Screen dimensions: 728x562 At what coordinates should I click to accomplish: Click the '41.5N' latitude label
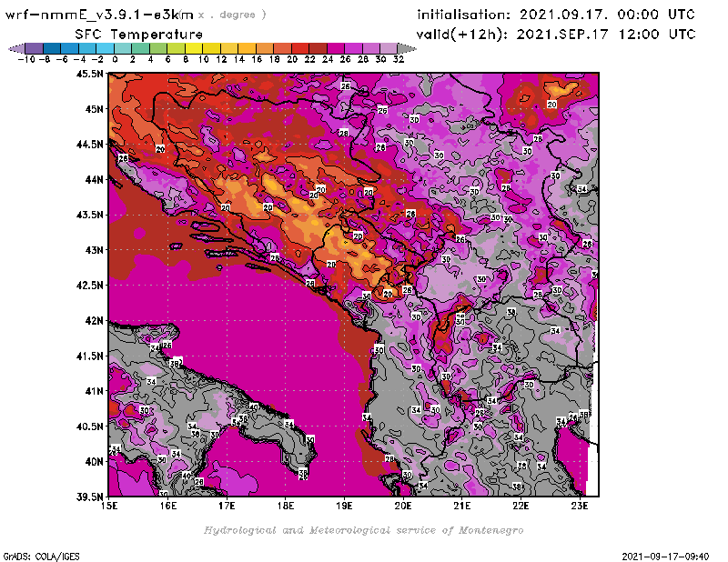89,356
